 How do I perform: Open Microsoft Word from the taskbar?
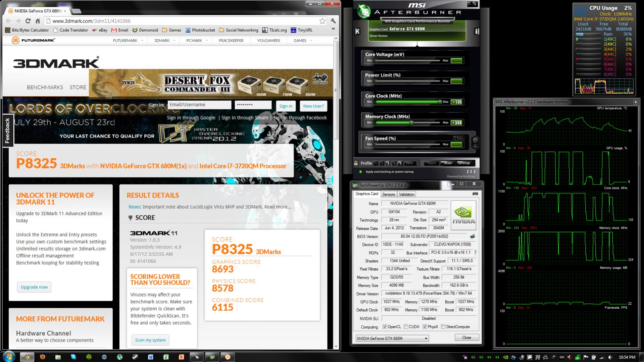pos(150,357)
